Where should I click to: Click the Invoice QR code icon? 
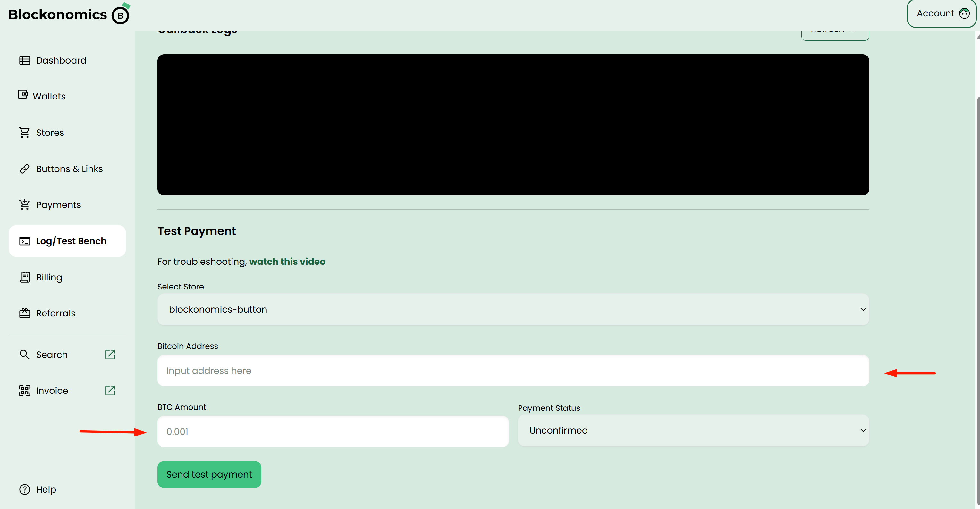pos(24,391)
